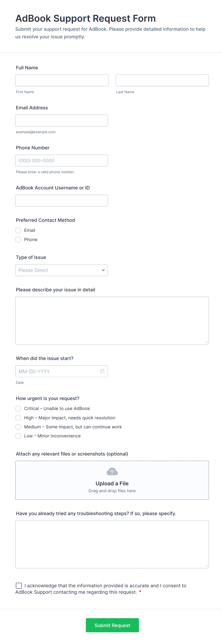Focus the First Name field
Screen dimensions: 222x644
point(62,81)
